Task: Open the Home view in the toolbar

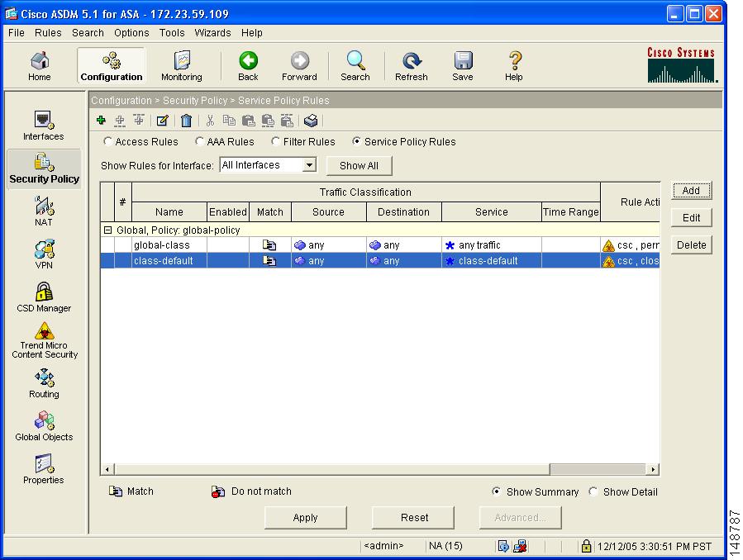Action: (x=40, y=66)
